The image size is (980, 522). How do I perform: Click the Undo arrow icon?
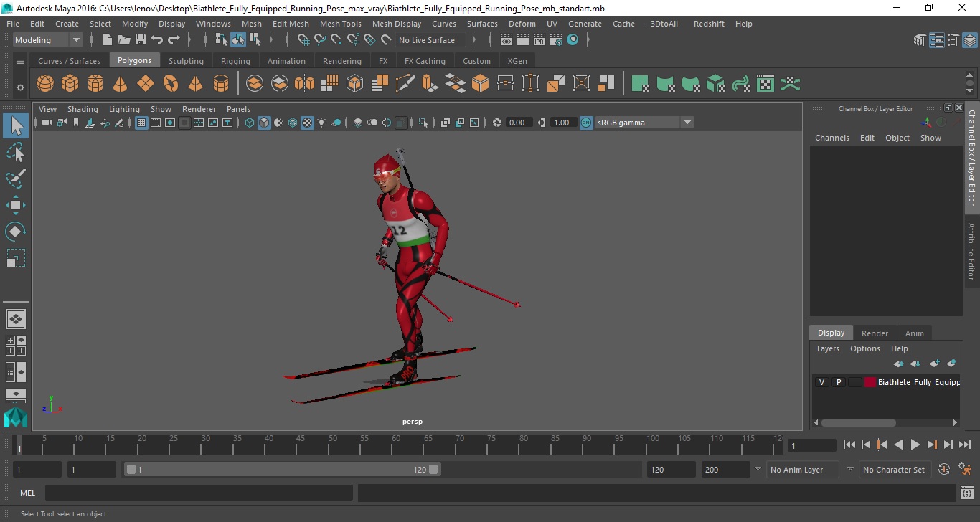[x=157, y=40]
